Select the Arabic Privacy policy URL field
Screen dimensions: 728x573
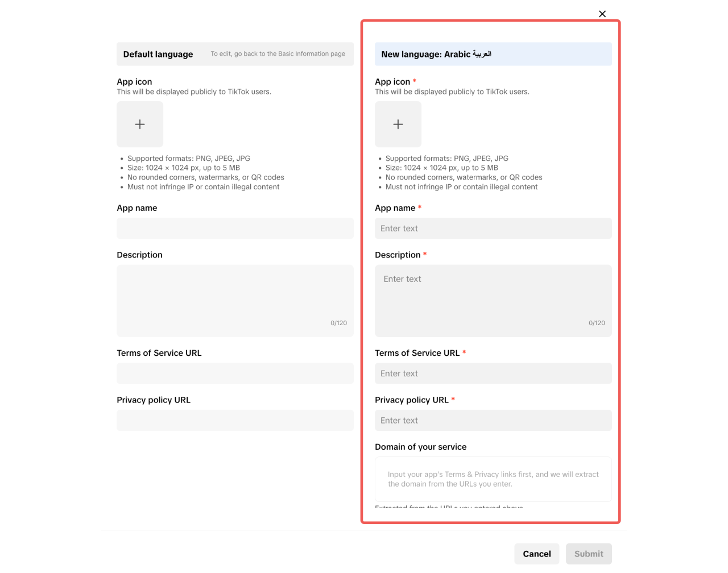click(493, 421)
